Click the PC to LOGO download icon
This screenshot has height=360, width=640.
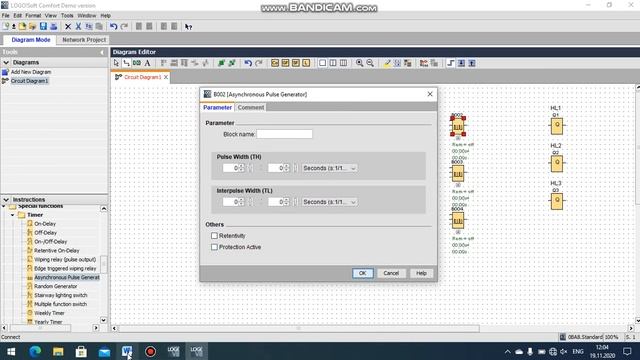click(x=461, y=63)
